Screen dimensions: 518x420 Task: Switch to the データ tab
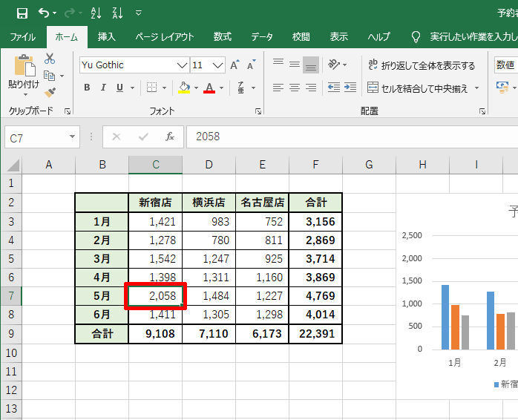[x=262, y=36]
